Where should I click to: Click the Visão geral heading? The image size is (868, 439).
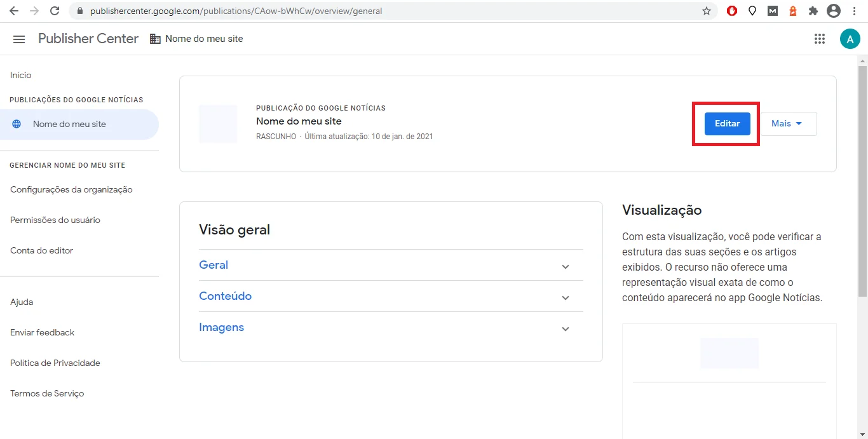click(234, 229)
